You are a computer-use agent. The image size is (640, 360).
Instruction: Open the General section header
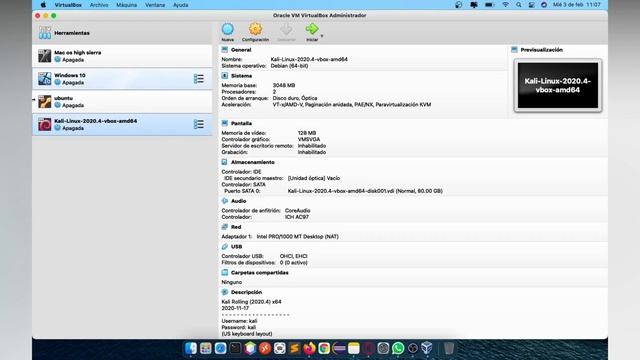tap(241, 50)
